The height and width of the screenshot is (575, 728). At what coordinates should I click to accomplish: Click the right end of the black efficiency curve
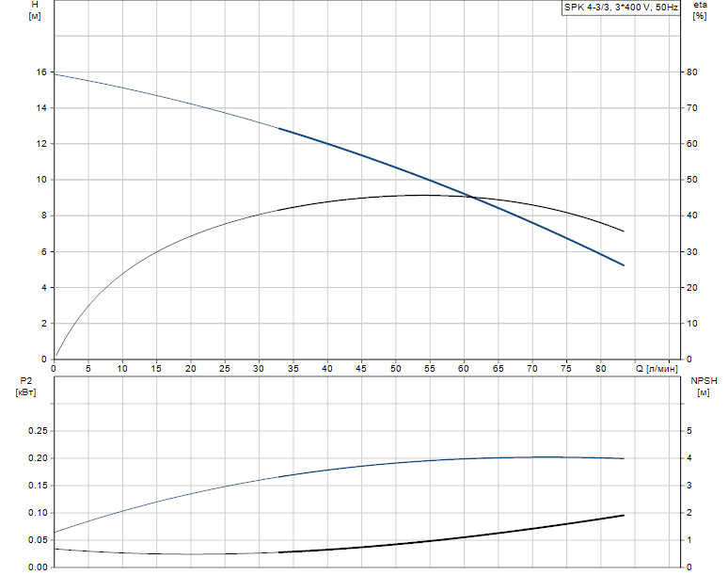pyautogui.click(x=624, y=232)
